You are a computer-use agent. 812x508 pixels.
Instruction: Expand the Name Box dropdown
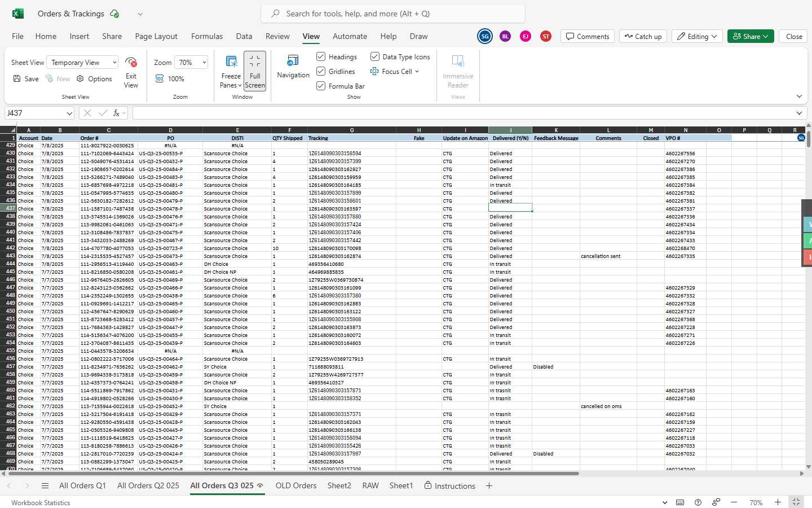pyautogui.click(x=69, y=113)
